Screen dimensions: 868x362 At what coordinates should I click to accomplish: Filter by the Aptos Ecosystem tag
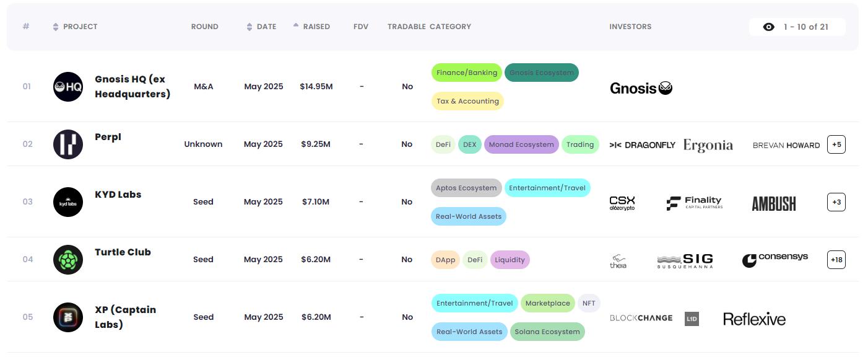point(467,188)
